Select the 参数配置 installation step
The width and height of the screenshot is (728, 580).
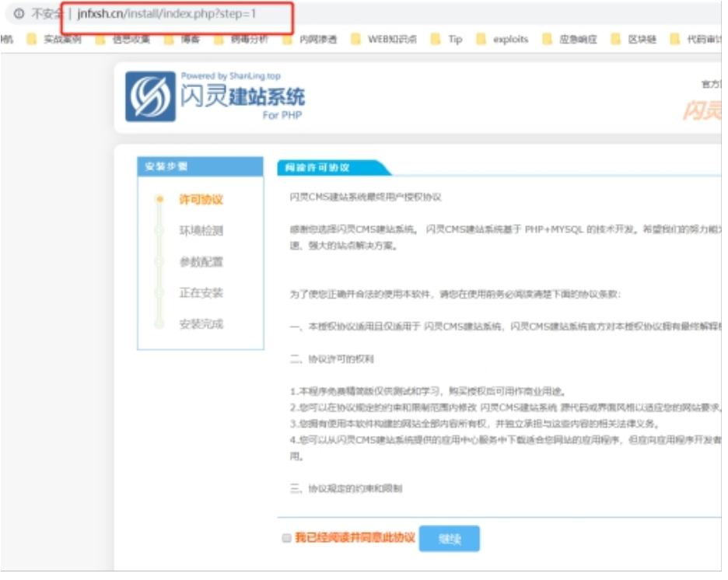202,263
